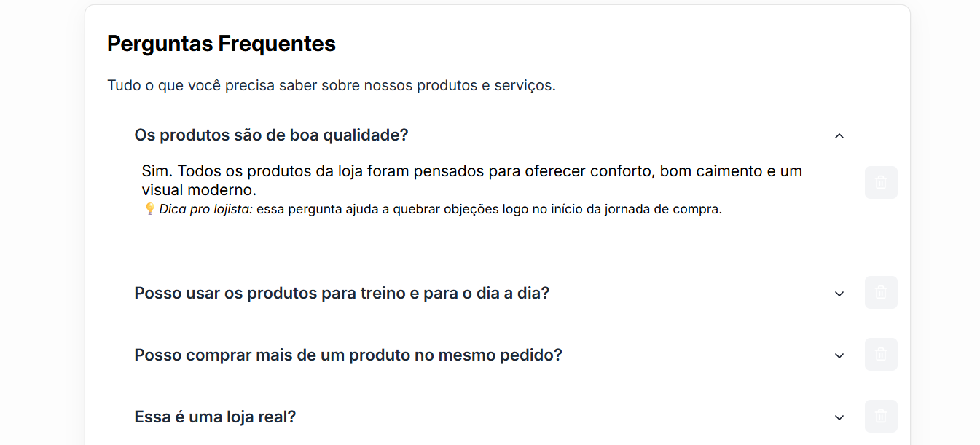Screen dimensions: 980x445
Task: Open question "Posso comprar mais de um produto no mesmo pedido?"
Action: pos(348,355)
